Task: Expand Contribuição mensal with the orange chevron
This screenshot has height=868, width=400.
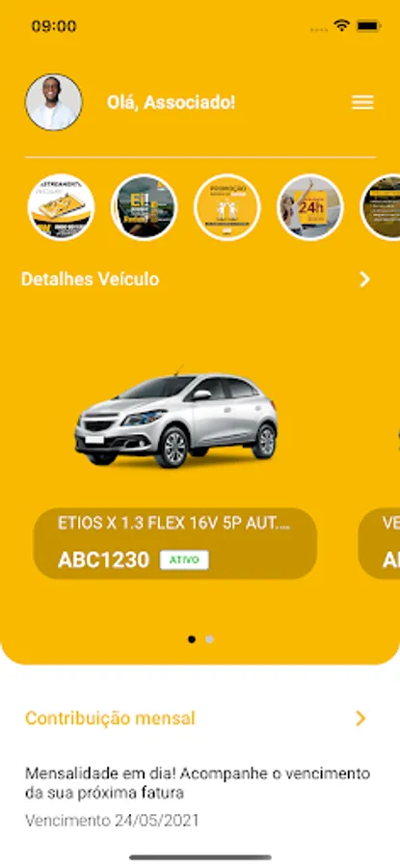Action: pos(360,719)
